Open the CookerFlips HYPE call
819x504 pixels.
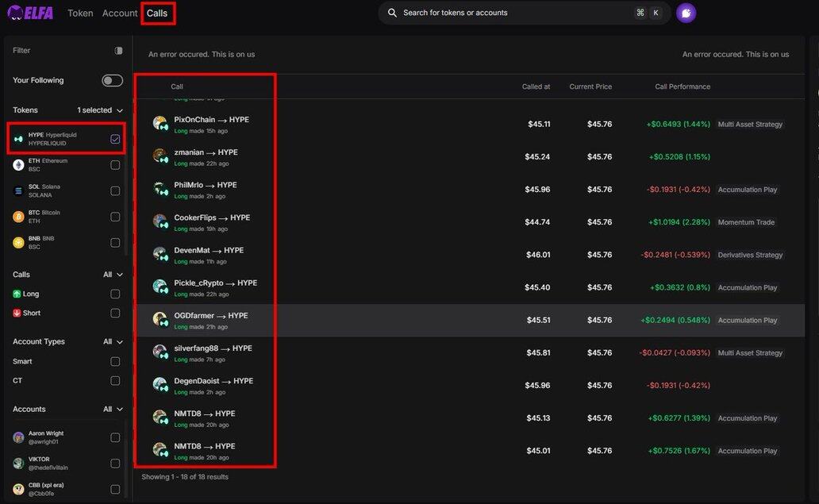pos(212,217)
